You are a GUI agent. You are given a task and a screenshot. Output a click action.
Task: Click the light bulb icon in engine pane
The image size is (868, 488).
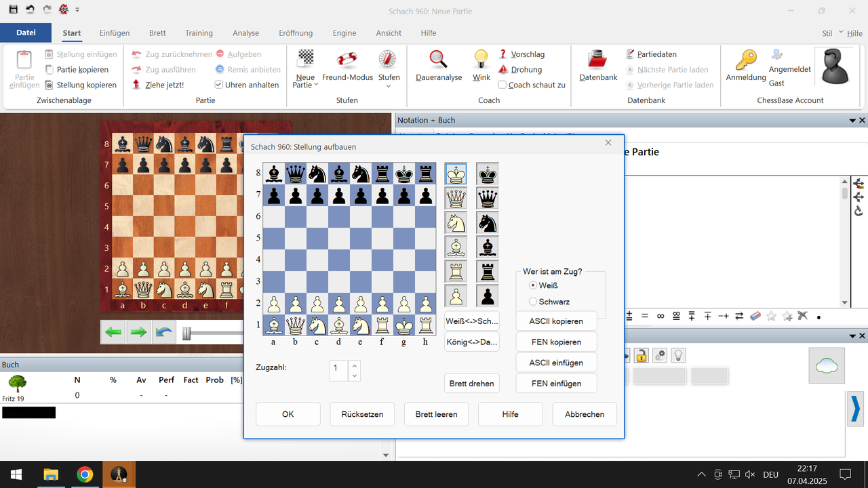(x=677, y=355)
